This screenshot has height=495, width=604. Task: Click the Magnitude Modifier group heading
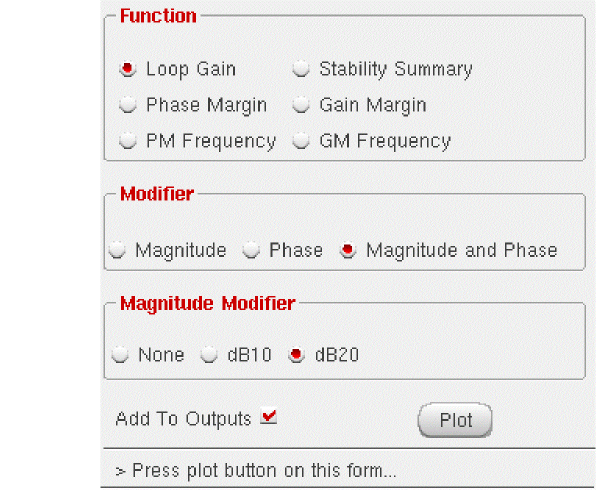(207, 303)
